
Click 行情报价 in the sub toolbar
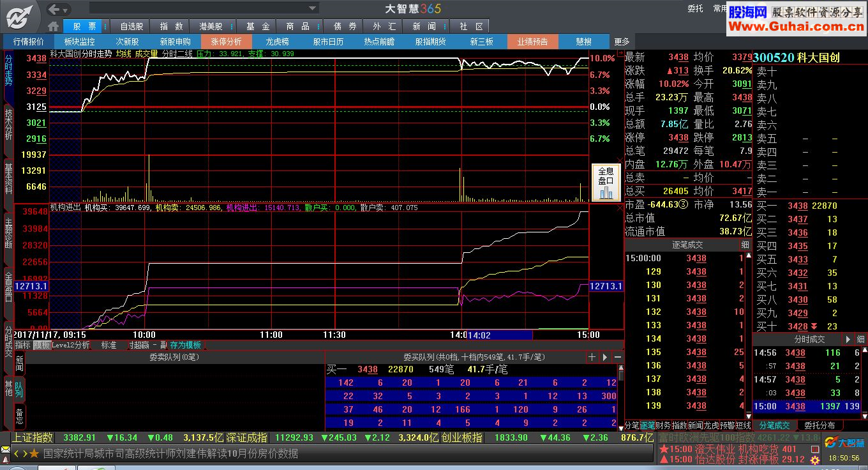pos(29,42)
